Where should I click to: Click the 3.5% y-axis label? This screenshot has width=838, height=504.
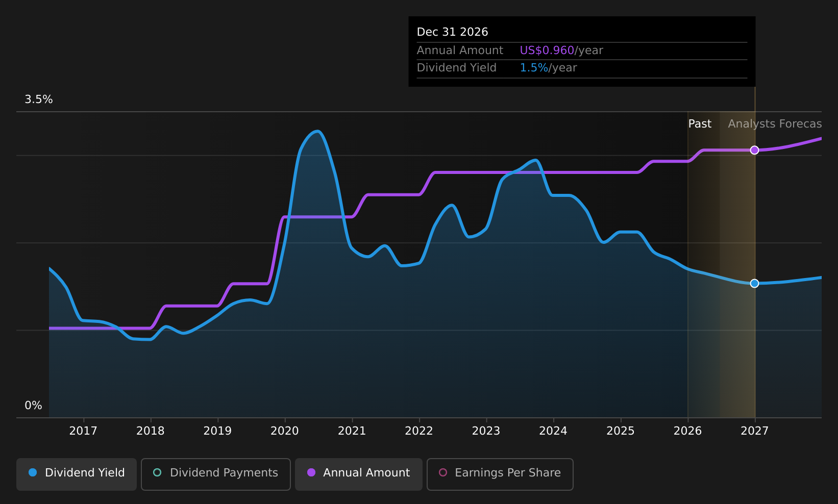[x=39, y=99]
